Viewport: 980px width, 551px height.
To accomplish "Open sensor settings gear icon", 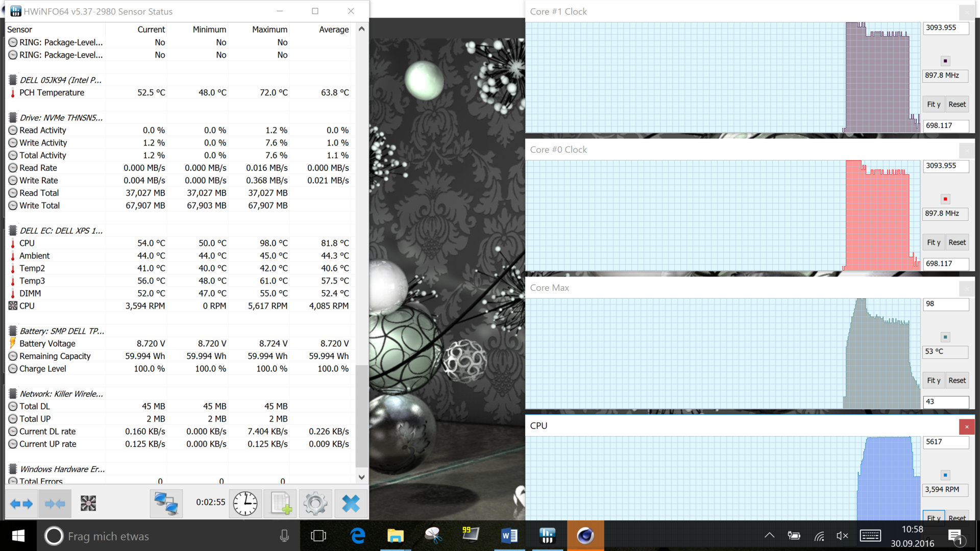I will click(x=315, y=504).
